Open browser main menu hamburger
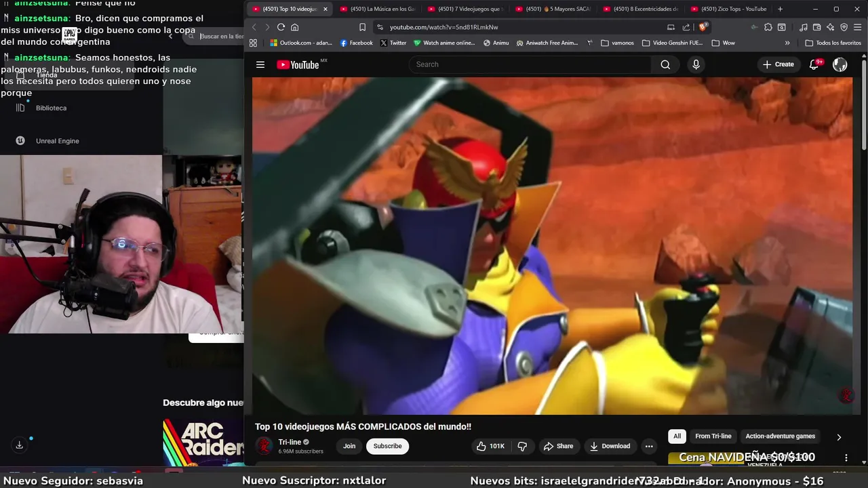868x488 pixels. click(858, 27)
